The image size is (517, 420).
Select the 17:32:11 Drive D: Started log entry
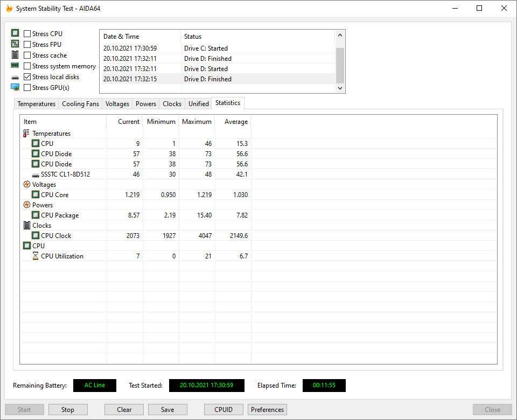(218, 68)
